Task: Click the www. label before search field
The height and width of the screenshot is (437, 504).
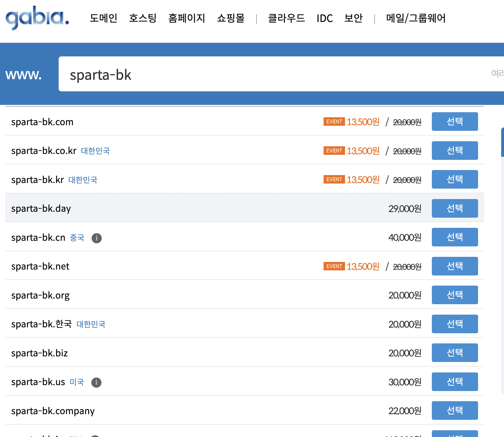Action: pyautogui.click(x=23, y=75)
